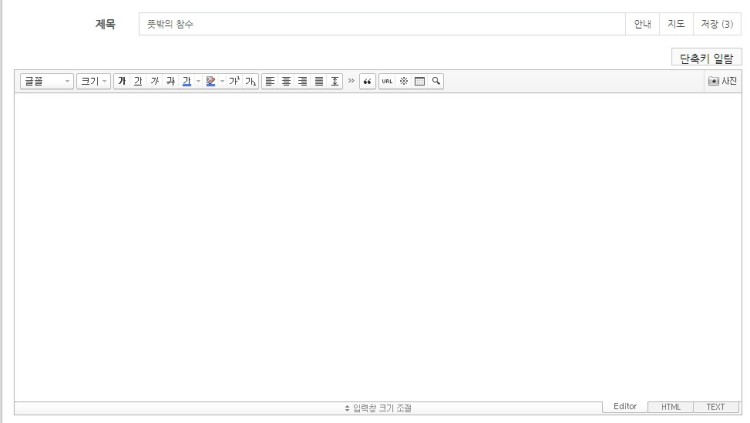Apply superscript formatting
The height and width of the screenshot is (423, 750).
point(234,80)
